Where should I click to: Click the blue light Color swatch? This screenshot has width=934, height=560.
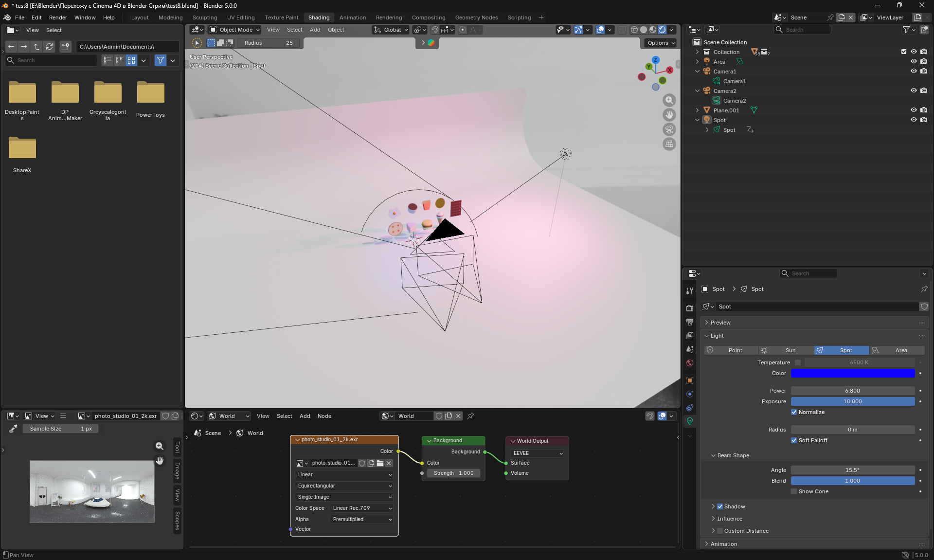852,373
